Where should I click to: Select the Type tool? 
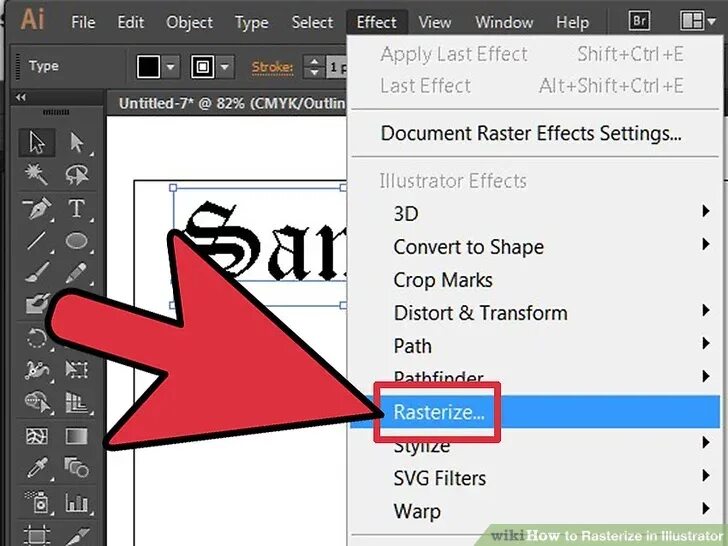click(76, 208)
